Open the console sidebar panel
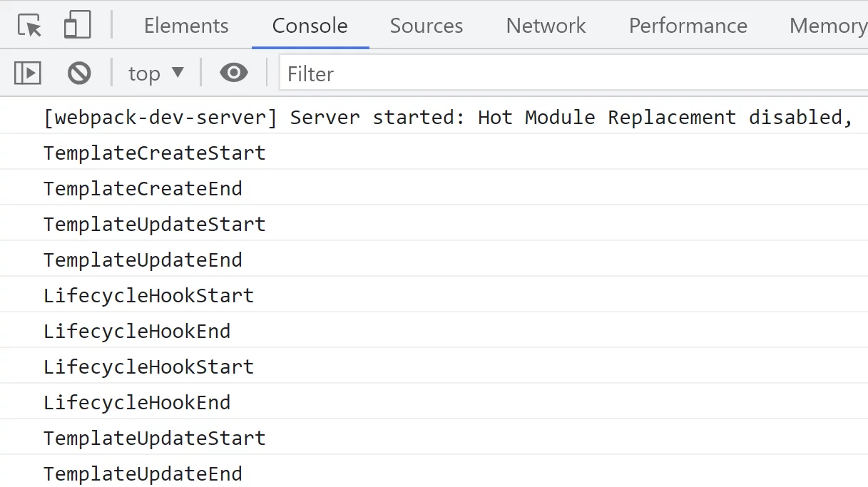The height and width of the screenshot is (487, 868). tap(27, 72)
